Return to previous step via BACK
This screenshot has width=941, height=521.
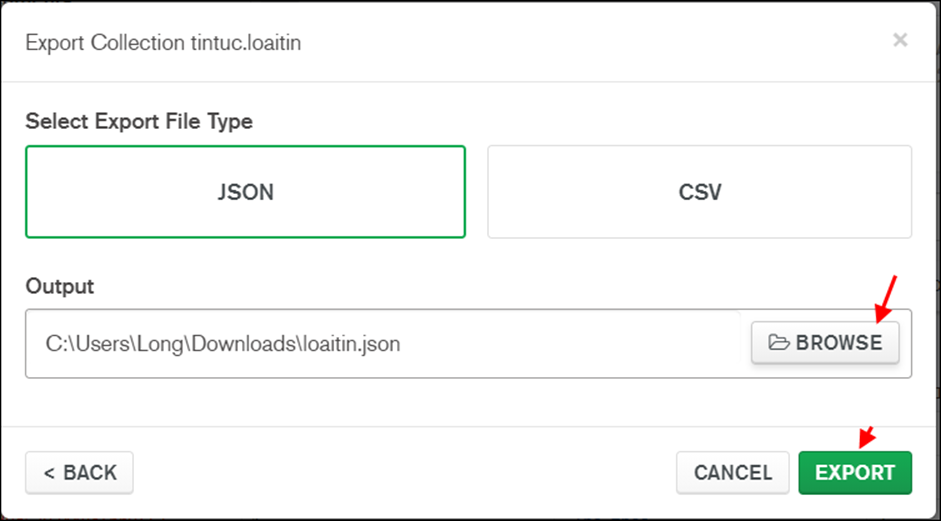pos(79,473)
